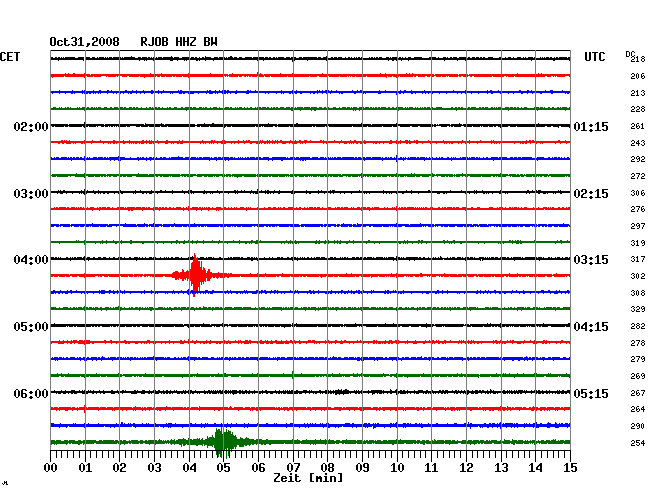The image size is (650, 494).
Task: Select the 07 minute axis tick label
Action: (293, 468)
